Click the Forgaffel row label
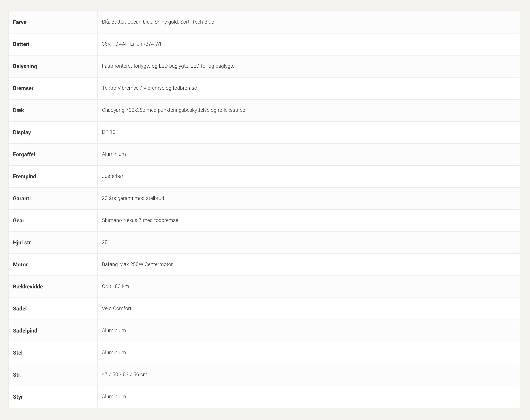Viewport: 530px width, 420px height. 24,154
